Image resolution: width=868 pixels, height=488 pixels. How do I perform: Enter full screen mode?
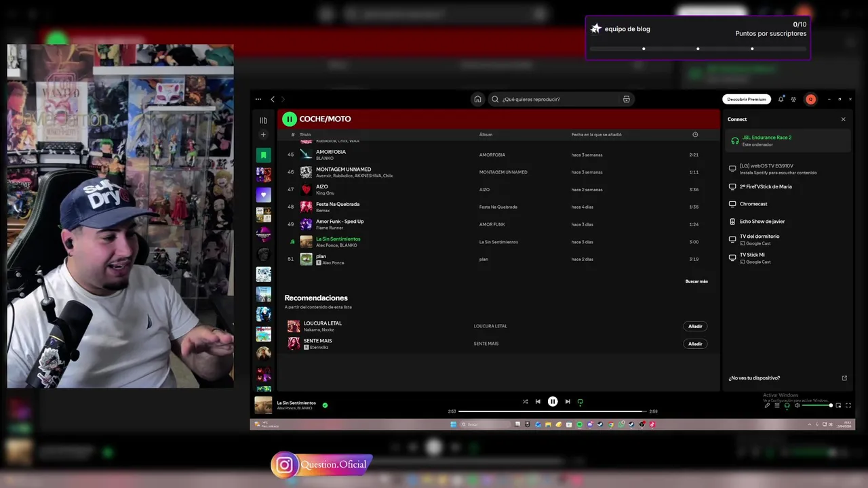click(x=848, y=405)
